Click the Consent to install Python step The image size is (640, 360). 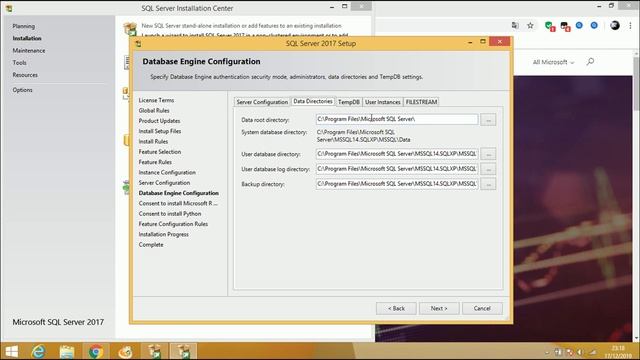[170, 214]
